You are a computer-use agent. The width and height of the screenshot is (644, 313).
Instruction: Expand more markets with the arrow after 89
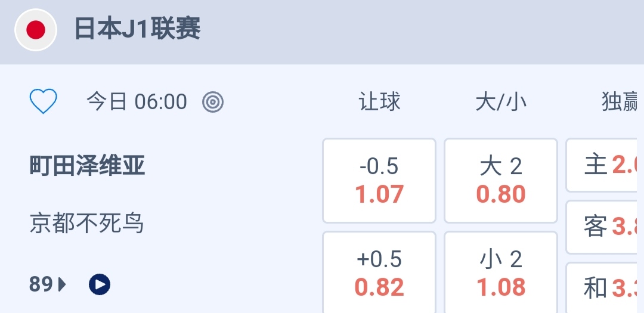(x=63, y=284)
